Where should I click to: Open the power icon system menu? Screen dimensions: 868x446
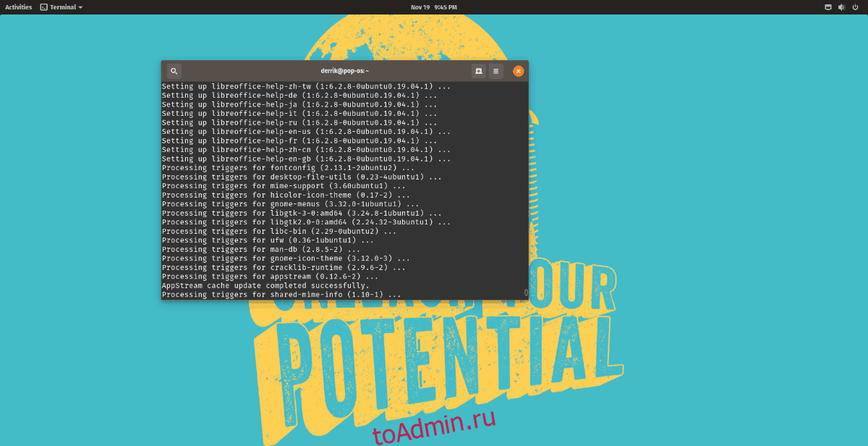coord(854,7)
